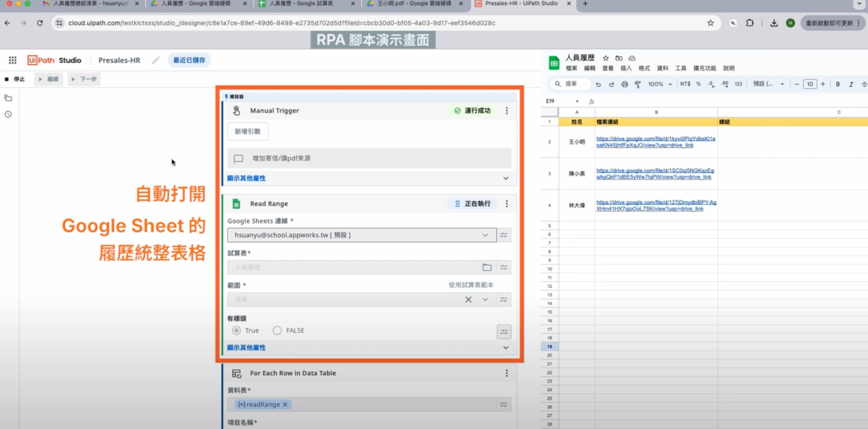Open Chrome downloads icon
Screen dimensions: 868x429
point(774,23)
